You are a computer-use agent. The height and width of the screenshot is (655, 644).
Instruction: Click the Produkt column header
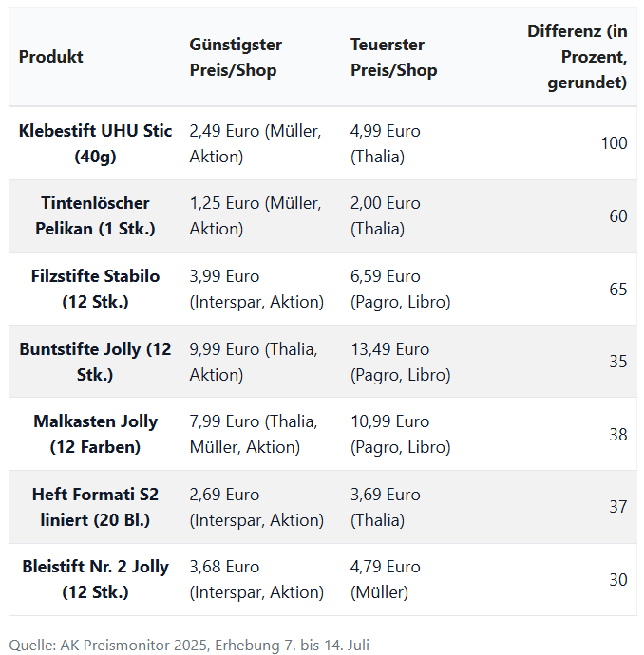(51, 57)
